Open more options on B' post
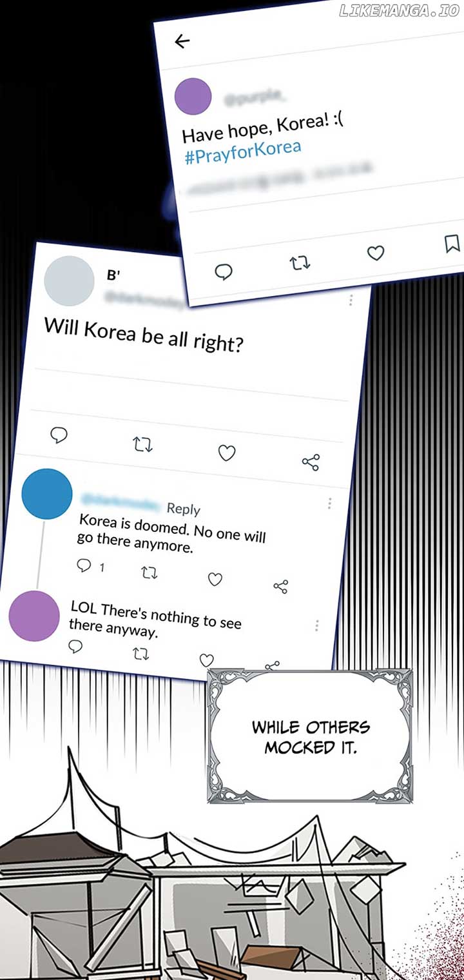Image resolution: width=464 pixels, height=980 pixels. (351, 300)
